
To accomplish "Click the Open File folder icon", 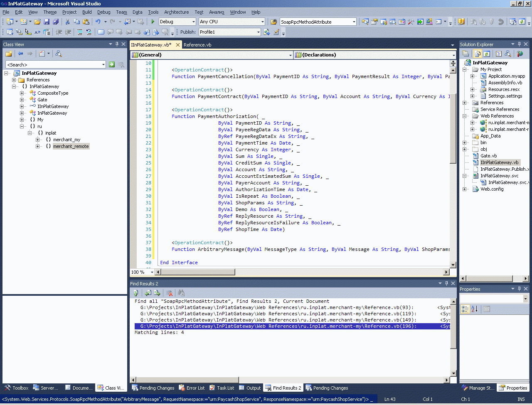I will [37, 22].
